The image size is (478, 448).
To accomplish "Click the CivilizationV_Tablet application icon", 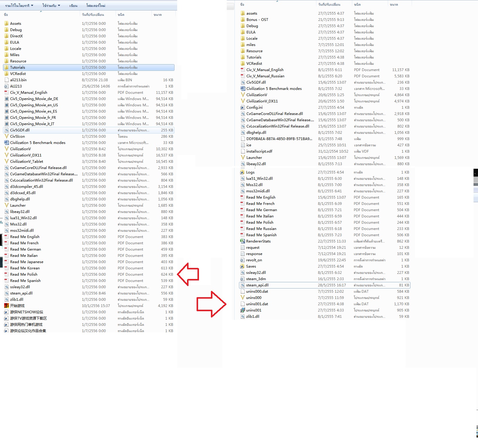I will (x=7, y=161).
